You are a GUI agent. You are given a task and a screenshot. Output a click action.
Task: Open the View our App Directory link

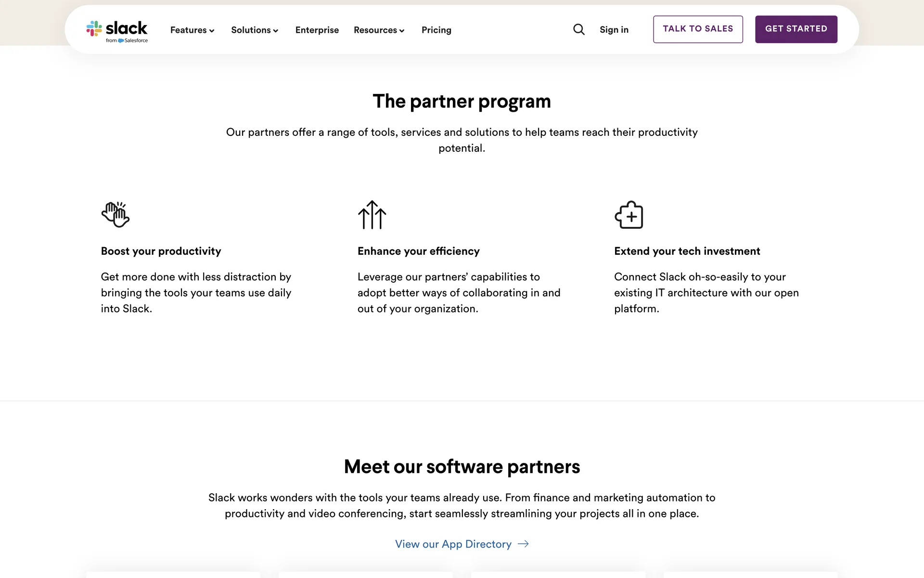(x=453, y=544)
